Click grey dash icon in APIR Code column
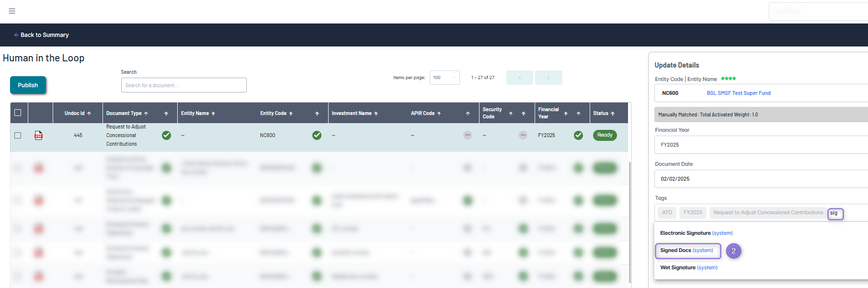 pos(468,136)
